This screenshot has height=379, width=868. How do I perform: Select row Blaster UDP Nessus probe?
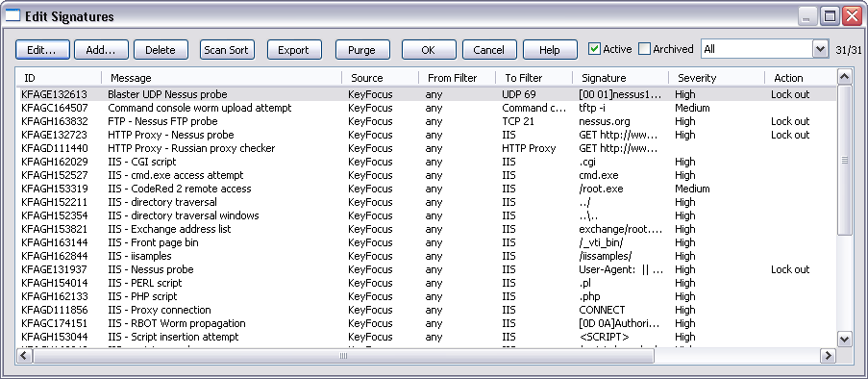click(x=426, y=94)
